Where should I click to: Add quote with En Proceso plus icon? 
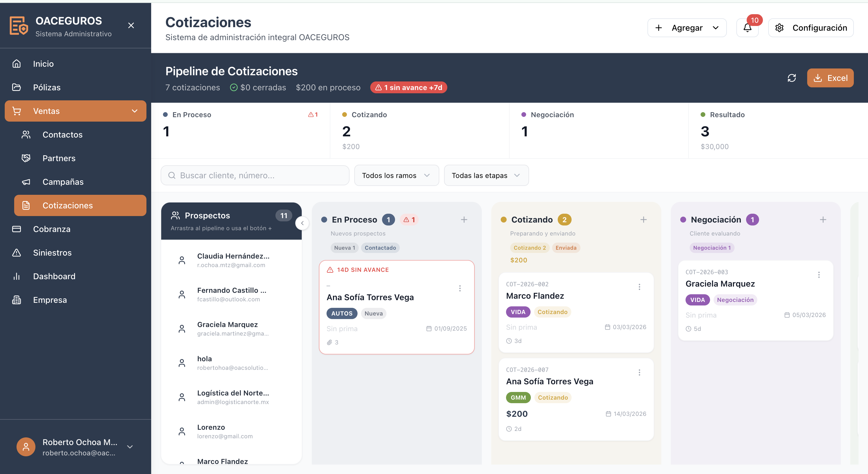click(464, 220)
